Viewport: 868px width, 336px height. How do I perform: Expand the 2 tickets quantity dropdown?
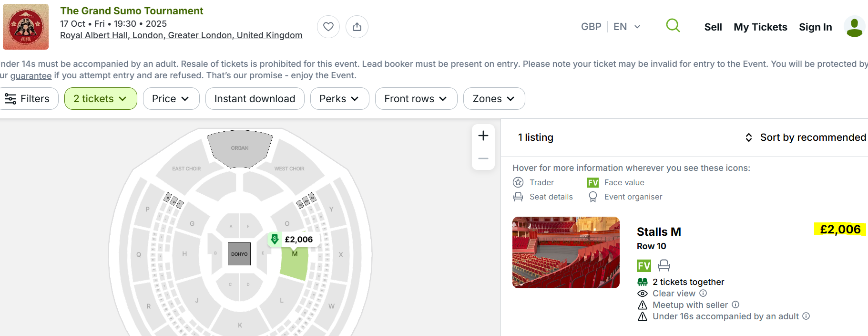pyautogui.click(x=101, y=99)
